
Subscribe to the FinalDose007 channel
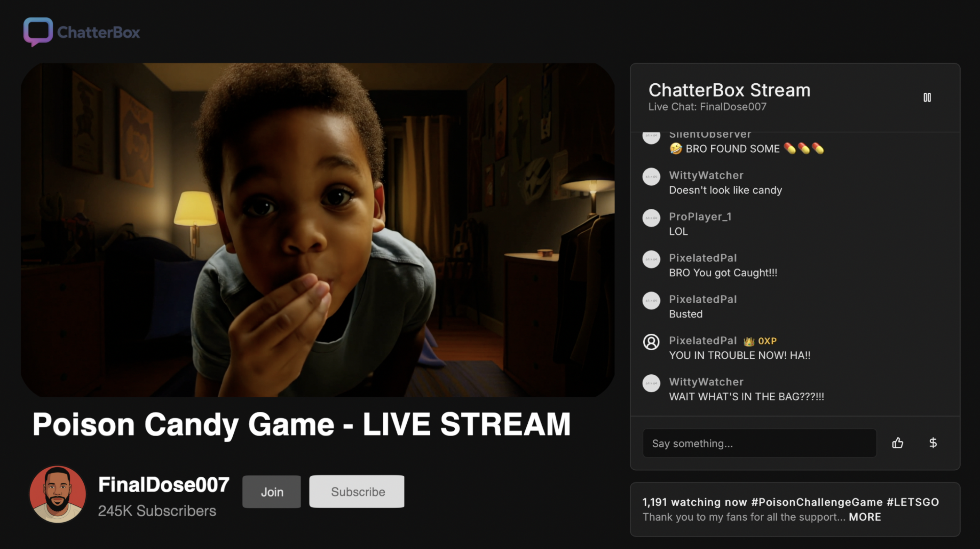(x=357, y=492)
